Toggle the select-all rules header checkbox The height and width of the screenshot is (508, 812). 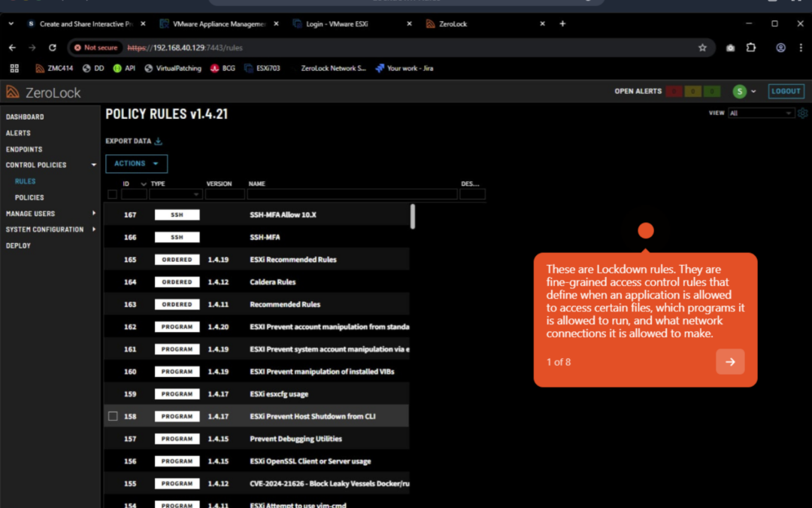[113, 194]
